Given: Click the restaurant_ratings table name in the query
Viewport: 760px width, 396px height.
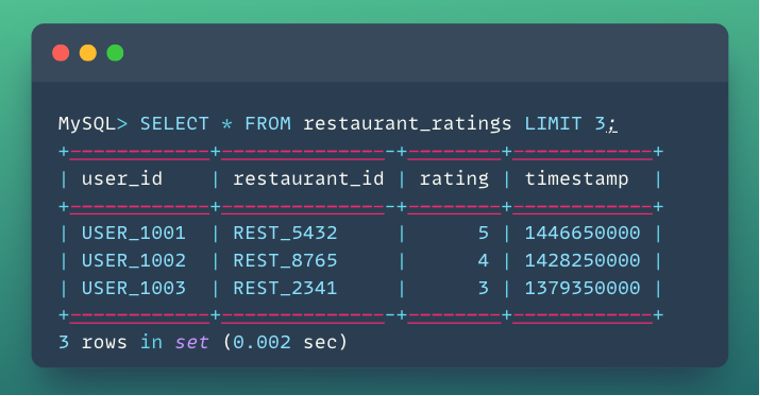Looking at the screenshot, I should pos(407,125).
